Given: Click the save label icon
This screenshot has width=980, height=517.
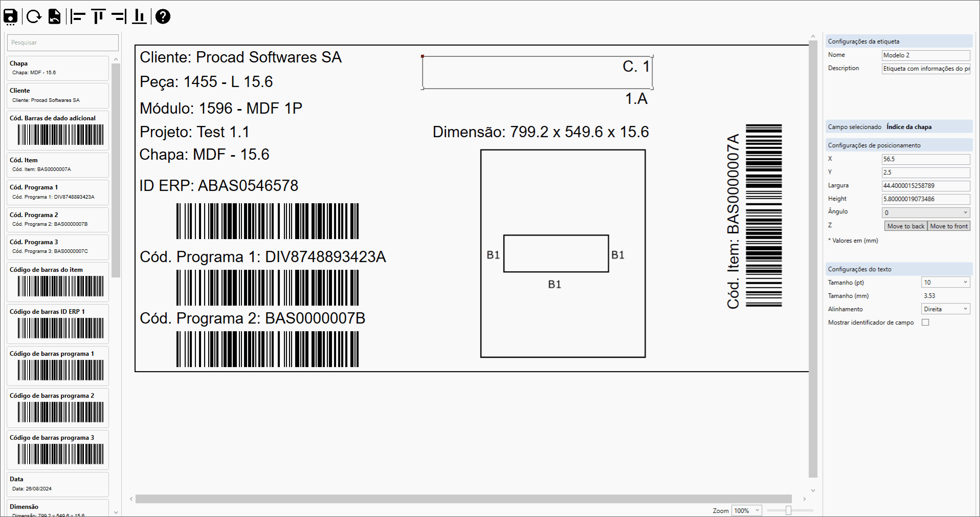Looking at the screenshot, I should [x=11, y=17].
